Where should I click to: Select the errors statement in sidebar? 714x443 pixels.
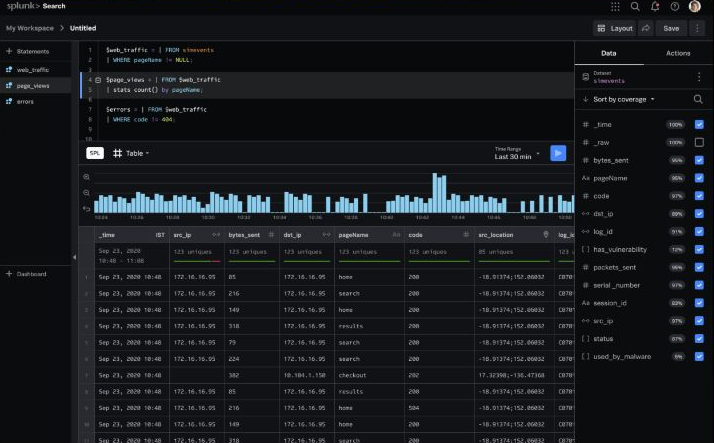click(x=36, y=102)
